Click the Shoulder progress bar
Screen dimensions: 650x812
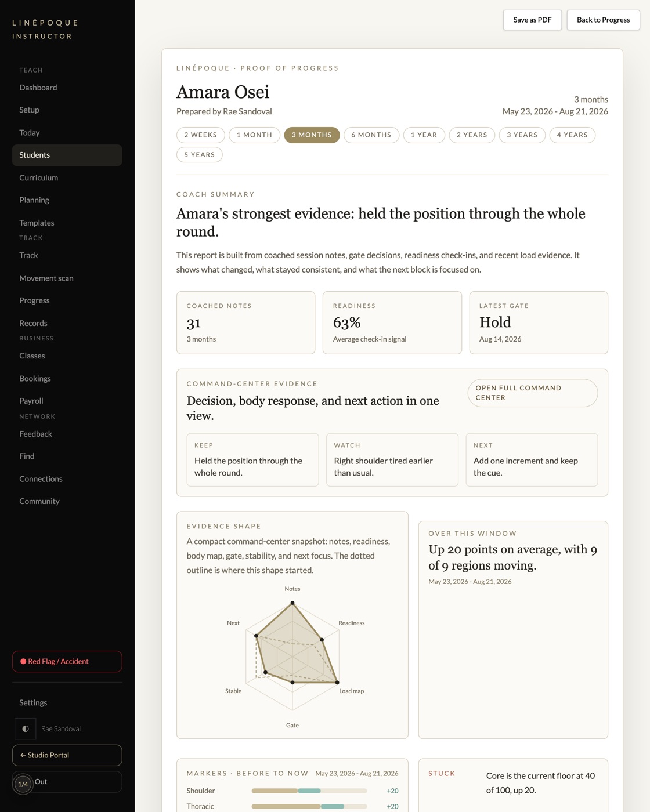309,791
